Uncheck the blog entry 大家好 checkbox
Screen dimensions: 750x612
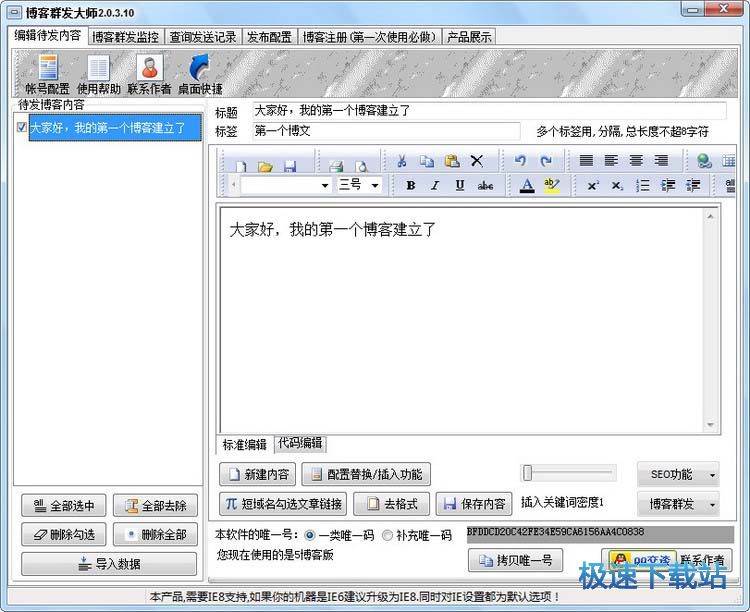(x=22, y=128)
